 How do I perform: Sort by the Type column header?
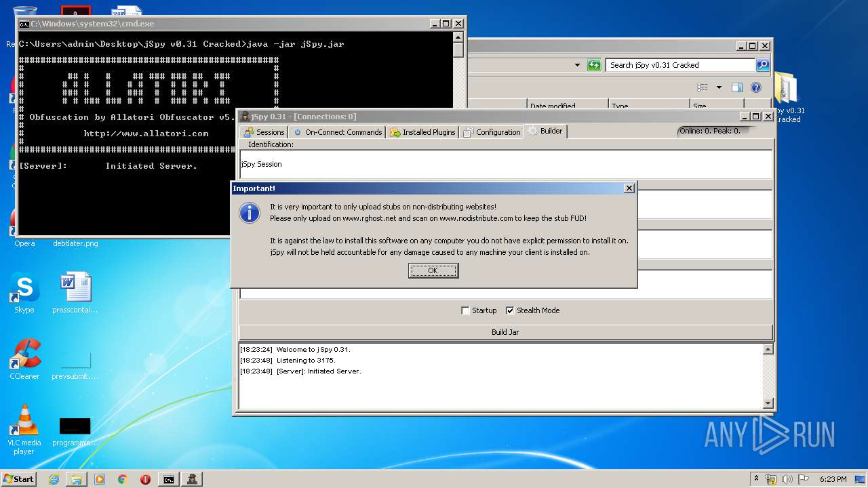pos(648,106)
